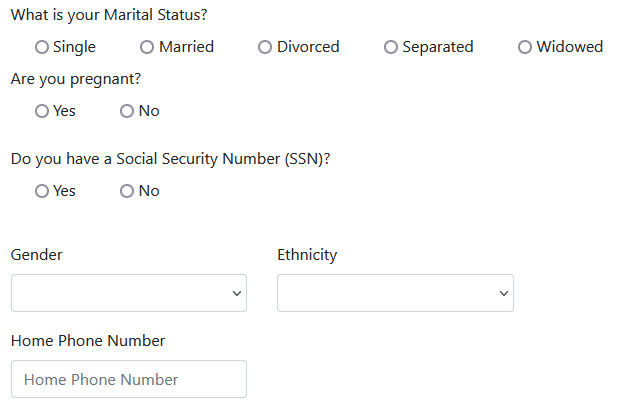Click the Marital Status question text
The width and height of the screenshot is (638, 417).
pos(110,16)
